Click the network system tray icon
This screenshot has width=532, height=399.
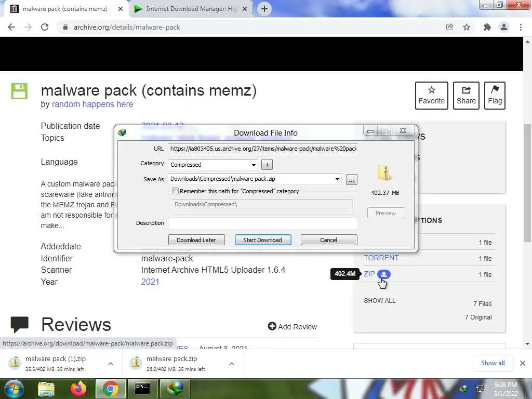click(x=480, y=389)
